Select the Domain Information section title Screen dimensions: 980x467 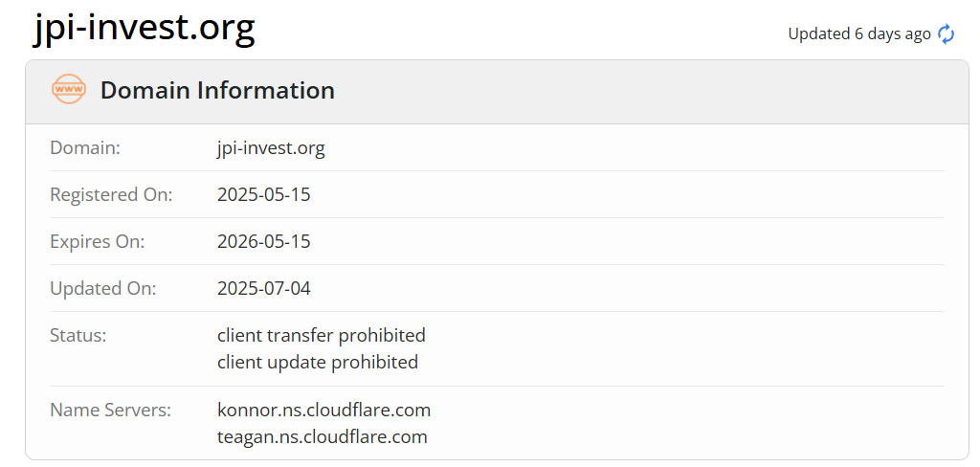(217, 91)
